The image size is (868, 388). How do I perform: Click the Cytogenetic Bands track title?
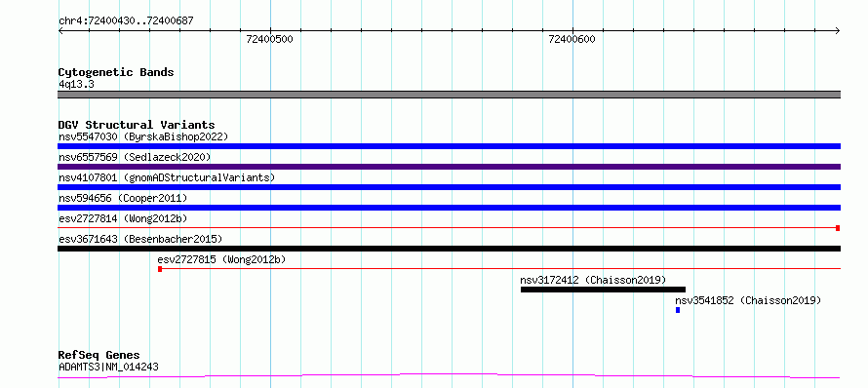116,72
